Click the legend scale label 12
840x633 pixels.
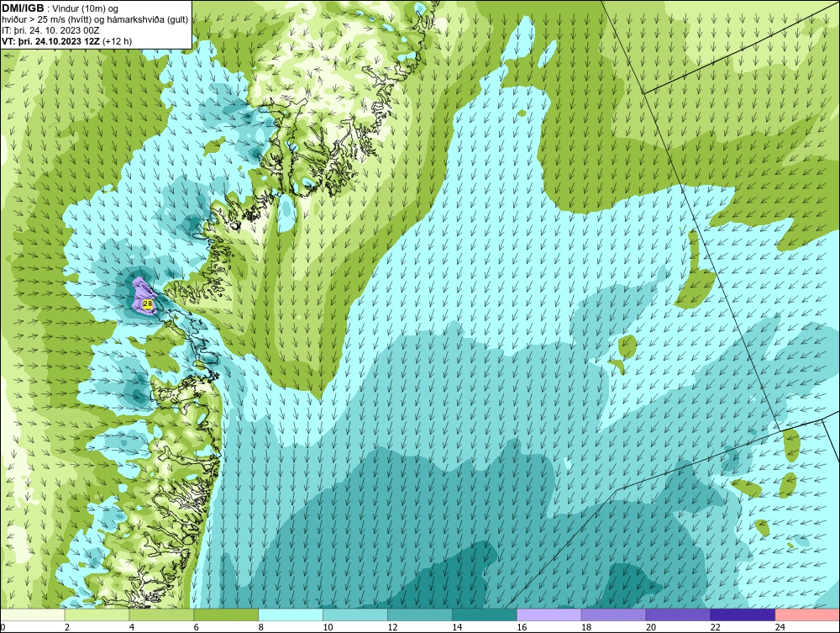tap(392, 627)
